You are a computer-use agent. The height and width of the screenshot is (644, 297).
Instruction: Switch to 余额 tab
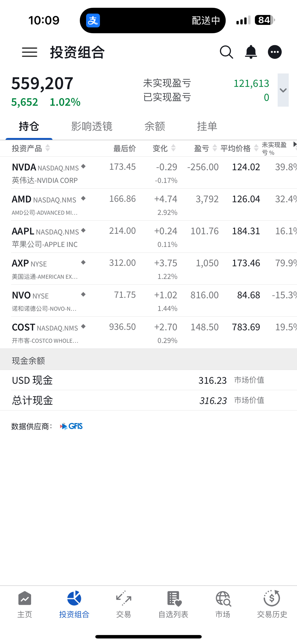click(x=155, y=126)
